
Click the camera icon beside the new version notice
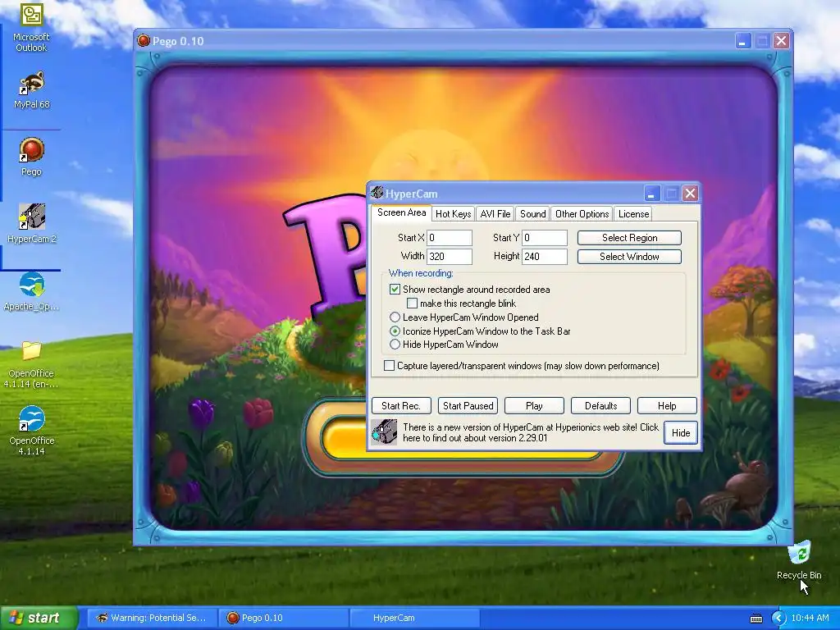click(x=384, y=432)
